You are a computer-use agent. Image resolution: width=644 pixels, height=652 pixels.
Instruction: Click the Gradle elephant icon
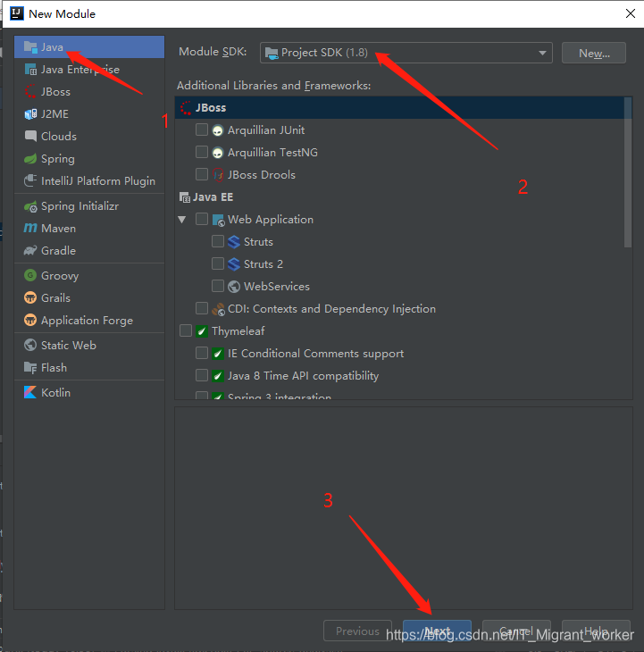30,251
